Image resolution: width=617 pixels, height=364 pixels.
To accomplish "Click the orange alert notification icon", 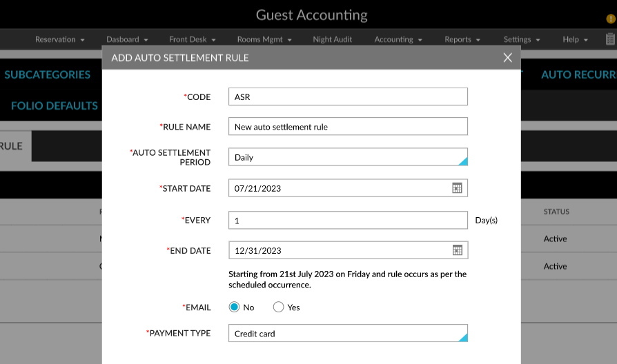I will (611, 19).
